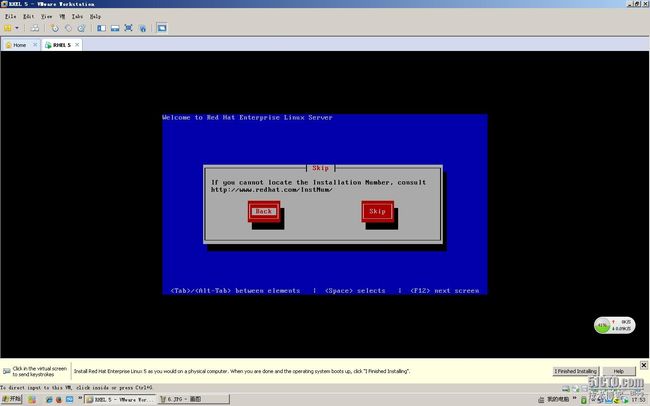Open the Edit menu
The width and height of the screenshot is (650, 406).
point(29,16)
